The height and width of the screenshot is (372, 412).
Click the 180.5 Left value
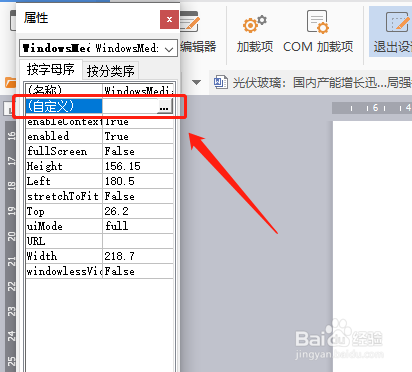(x=138, y=181)
